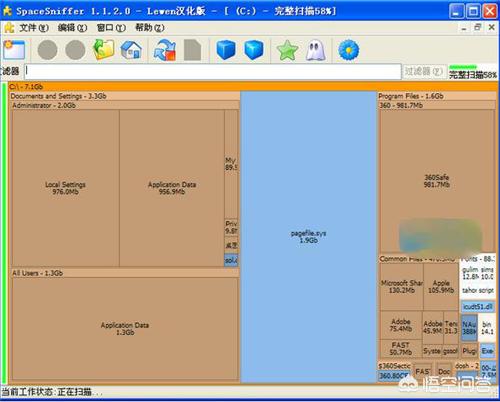The width and height of the screenshot is (500, 402).
Task: Click the ghost free-space icon
Action: click(315, 50)
